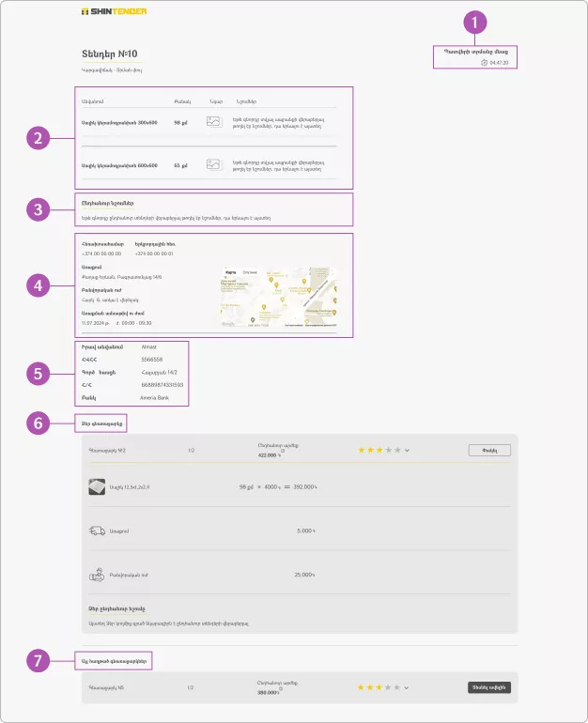Expand rating chevron in 422.000 offer
Viewport: 588px width, 723px height.
click(x=407, y=451)
